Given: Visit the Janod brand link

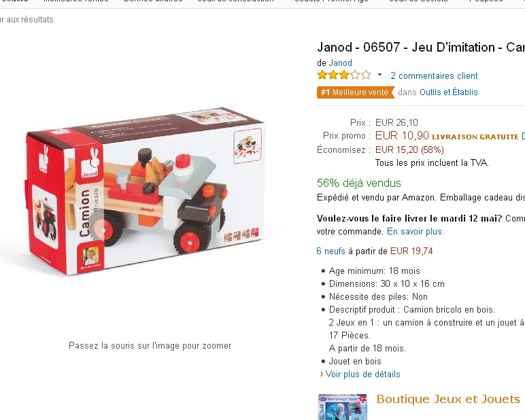Looking at the screenshot, I should click(341, 63).
